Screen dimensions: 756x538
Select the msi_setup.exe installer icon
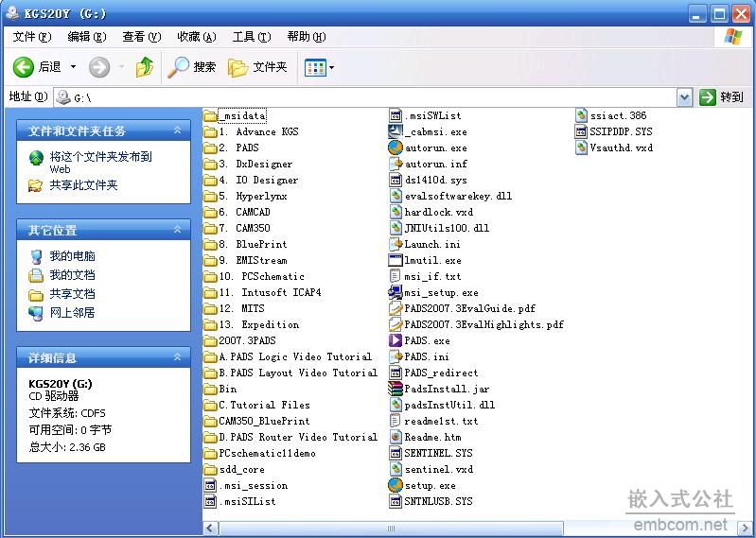[396, 292]
